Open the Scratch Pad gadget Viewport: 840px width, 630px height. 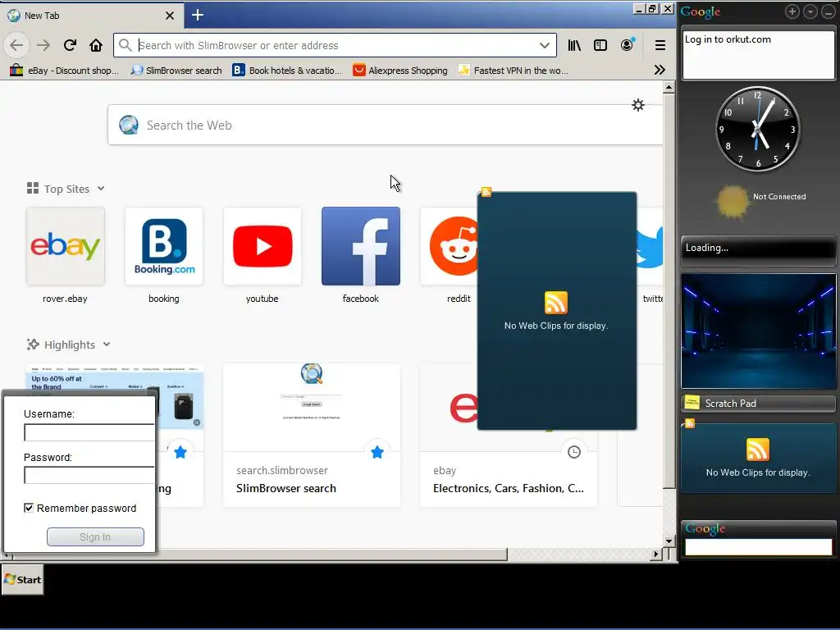759,404
